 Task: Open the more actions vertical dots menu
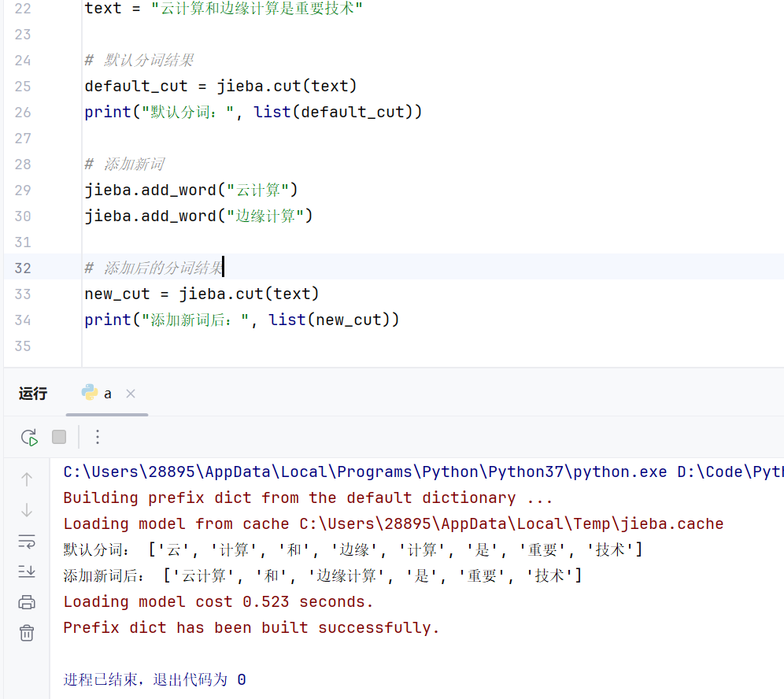point(98,438)
